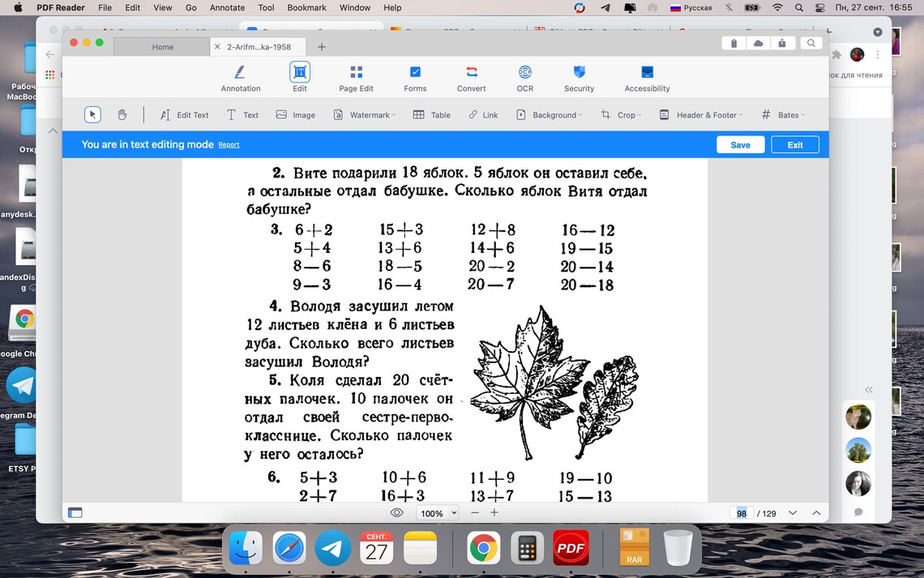Open the zoom percentage dropdown
The image size is (924, 578).
coord(437,512)
